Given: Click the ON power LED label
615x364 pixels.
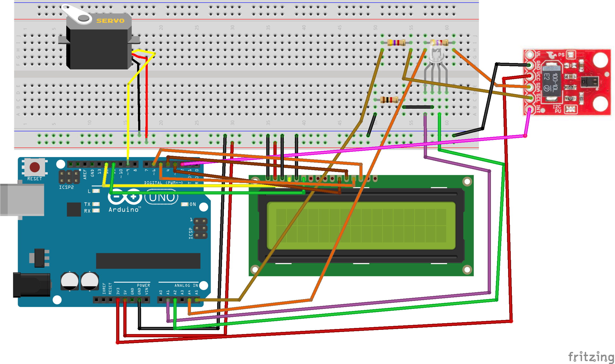Looking at the screenshot, I should tap(192, 204).
